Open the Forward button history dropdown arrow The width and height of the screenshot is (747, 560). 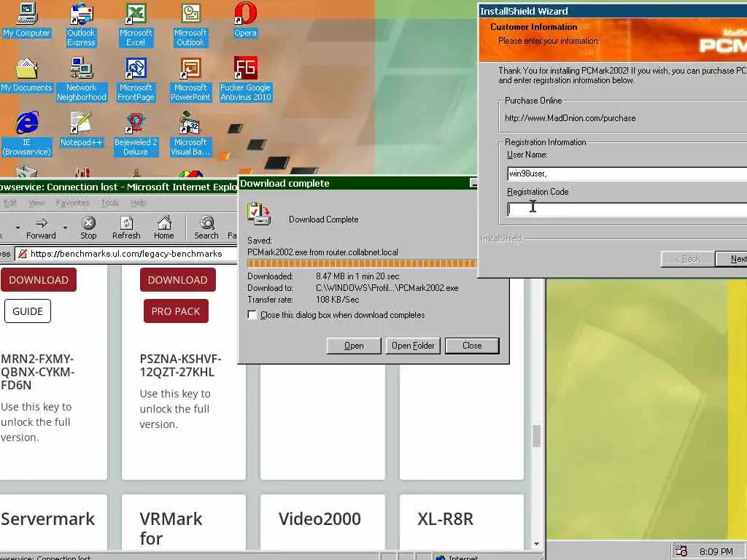coord(65,228)
